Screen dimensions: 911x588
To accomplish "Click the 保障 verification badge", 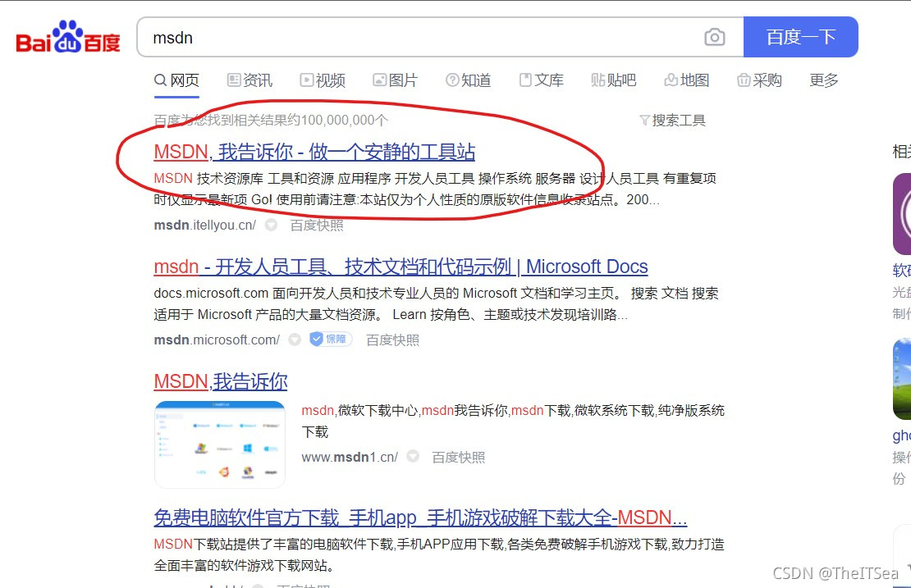I will coord(331,339).
